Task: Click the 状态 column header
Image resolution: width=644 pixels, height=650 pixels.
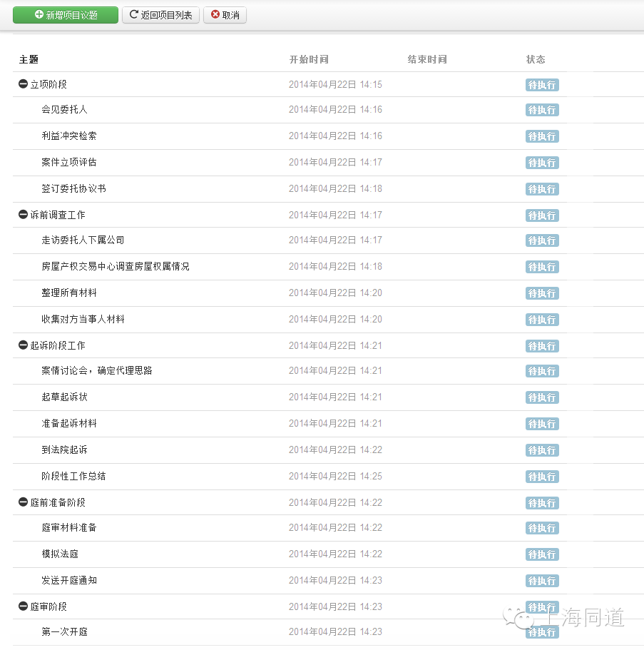Action: (x=536, y=60)
